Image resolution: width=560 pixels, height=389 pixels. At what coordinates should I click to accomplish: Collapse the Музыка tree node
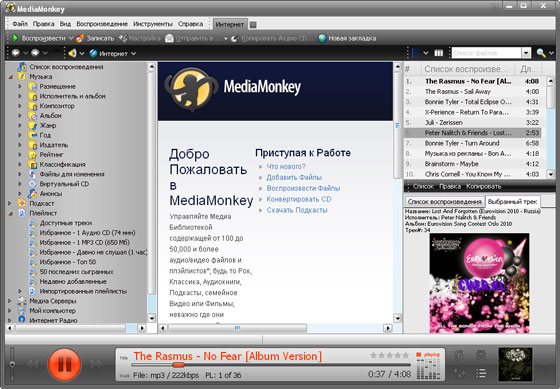(10, 77)
